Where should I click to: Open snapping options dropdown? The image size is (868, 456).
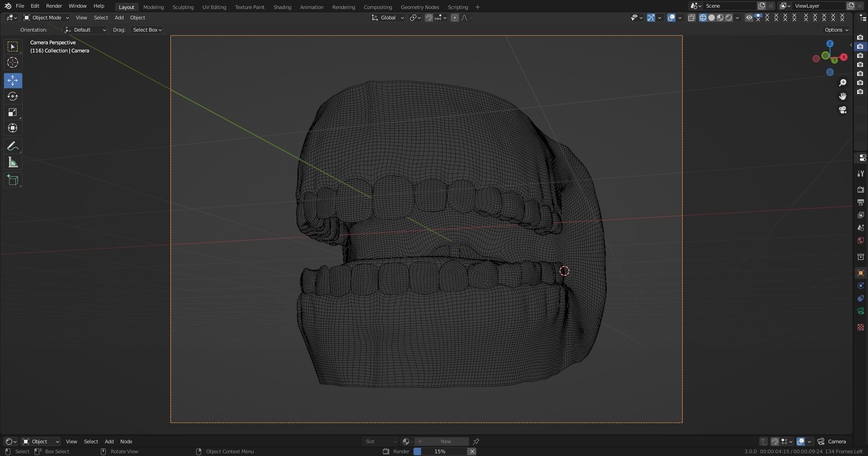coord(441,18)
